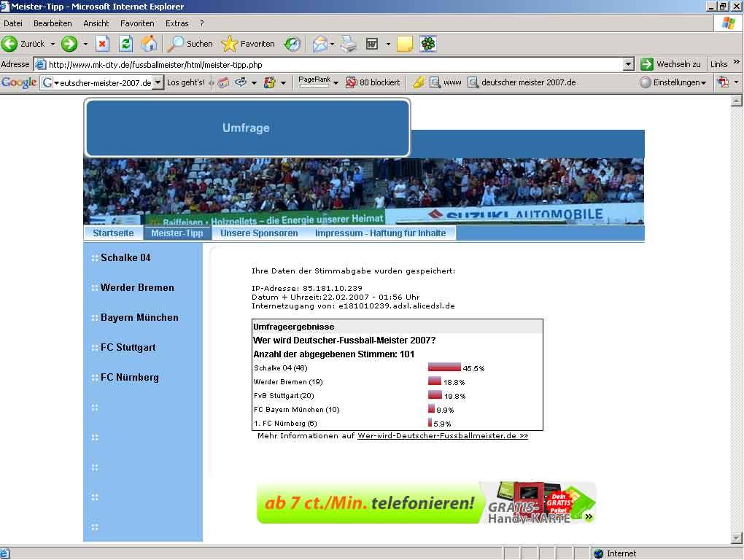
Task: Click the IP-Adresse: 85.181.10.239 text
Action: 307,288
